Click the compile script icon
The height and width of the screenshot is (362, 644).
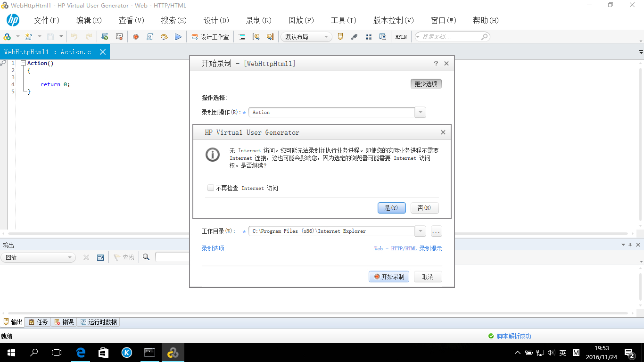coord(150,37)
